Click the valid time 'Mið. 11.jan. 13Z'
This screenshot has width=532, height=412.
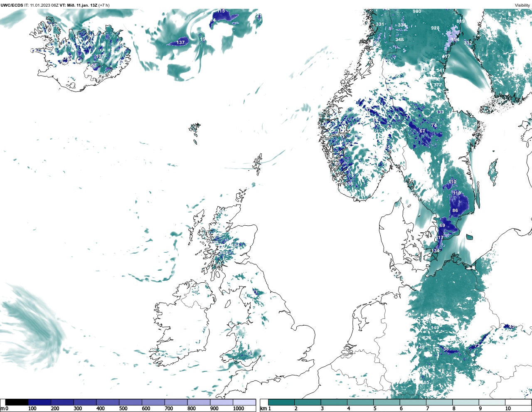82,5
